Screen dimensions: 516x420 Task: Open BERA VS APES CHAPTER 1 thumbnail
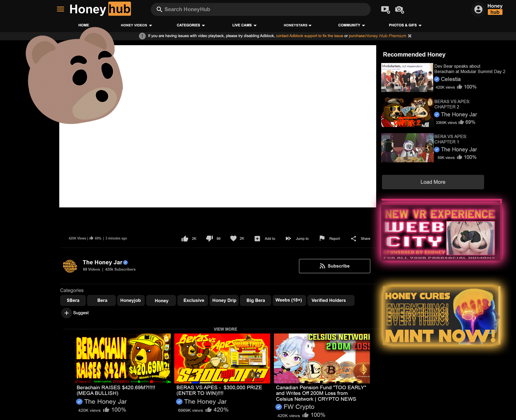click(x=407, y=148)
